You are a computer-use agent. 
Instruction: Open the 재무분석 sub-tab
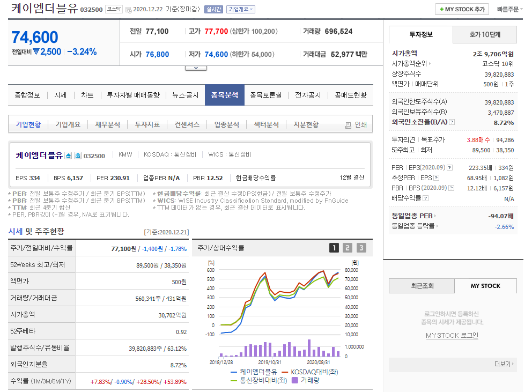[x=108, y=124]
